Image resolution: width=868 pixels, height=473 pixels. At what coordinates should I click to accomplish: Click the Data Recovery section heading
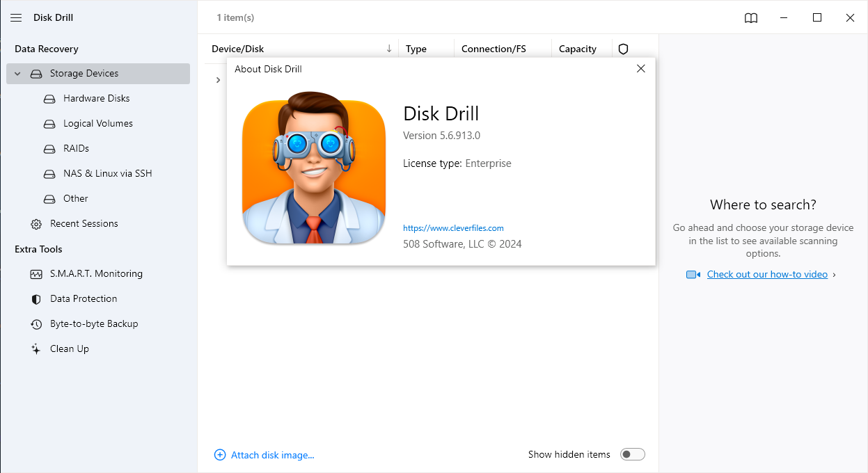47,49
